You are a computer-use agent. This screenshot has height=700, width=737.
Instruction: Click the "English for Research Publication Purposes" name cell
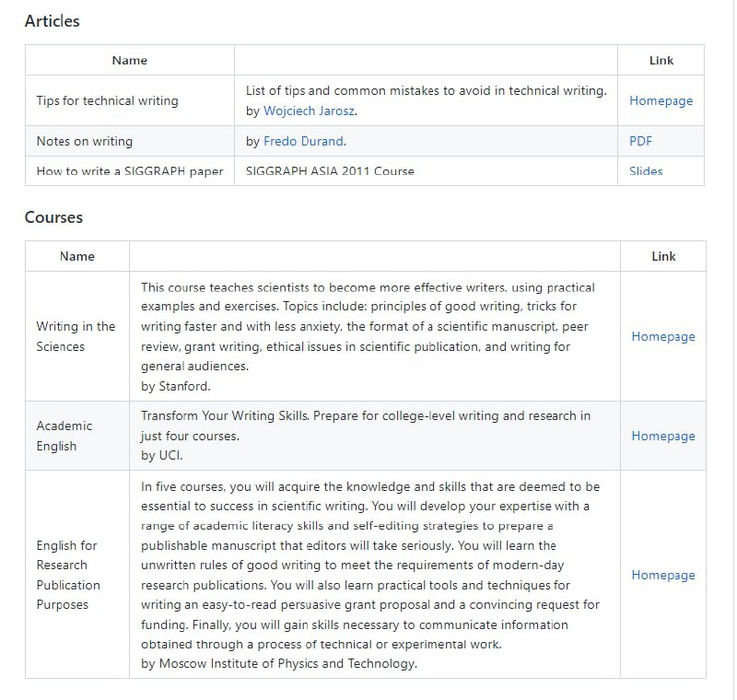point(68,575)
